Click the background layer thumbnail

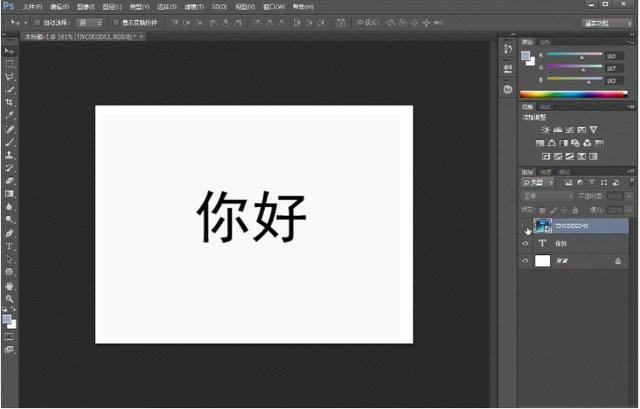543,260
